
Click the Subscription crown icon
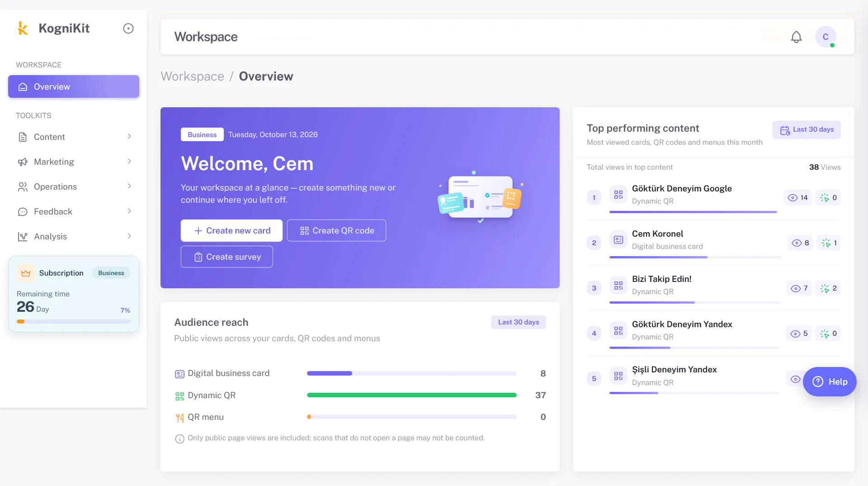click(x=26, y=273)
